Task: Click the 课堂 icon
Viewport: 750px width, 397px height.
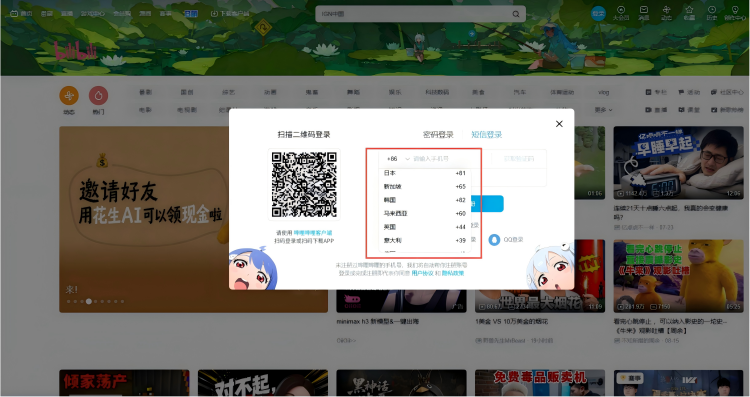Action: [x=681, y=110]
